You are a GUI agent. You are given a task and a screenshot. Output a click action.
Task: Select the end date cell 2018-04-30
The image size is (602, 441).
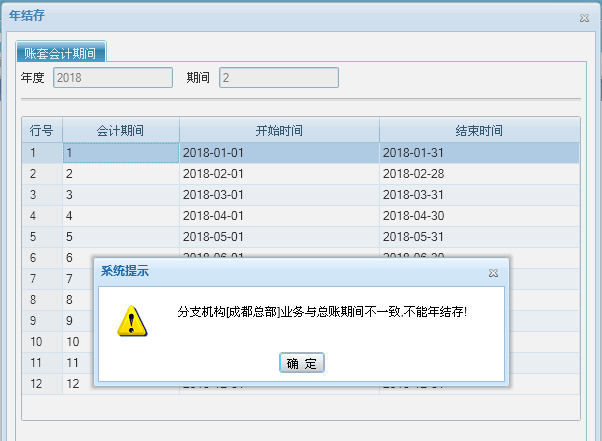479,216
